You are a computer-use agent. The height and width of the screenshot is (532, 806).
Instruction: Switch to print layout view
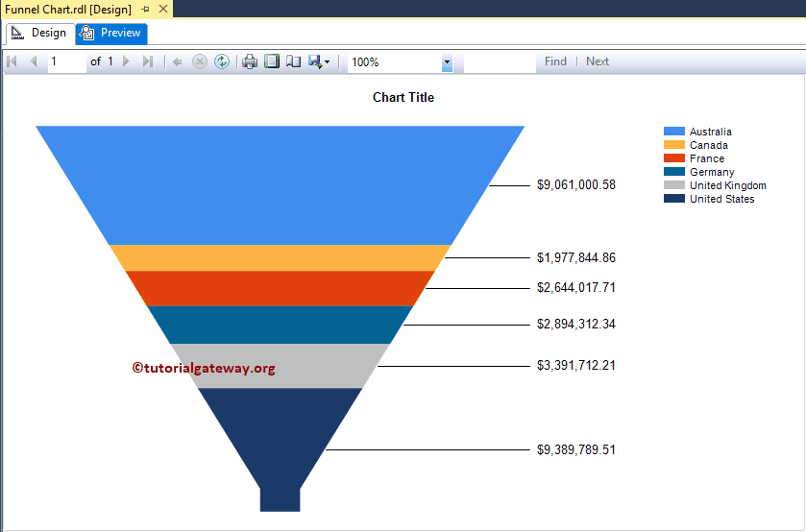(x=272, y=61)
